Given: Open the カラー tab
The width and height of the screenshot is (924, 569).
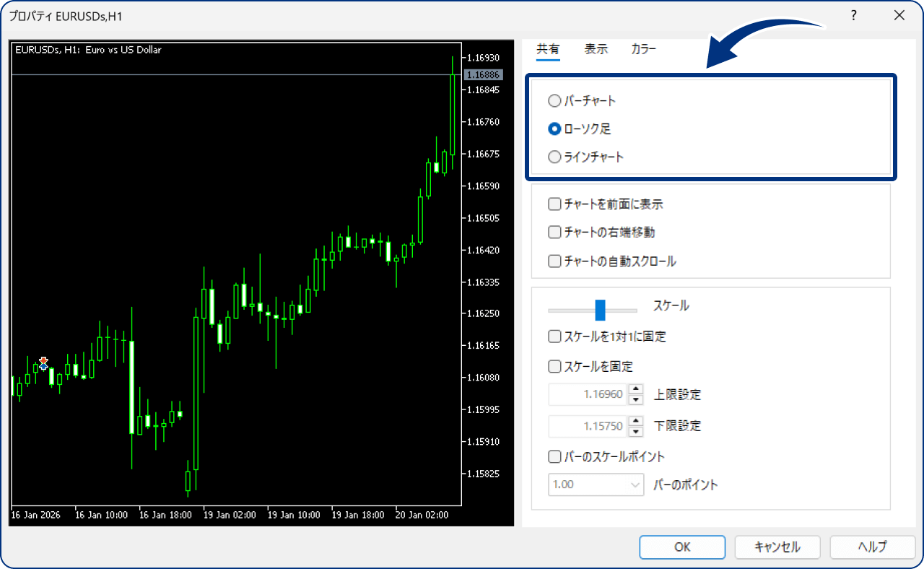Looking at the screenshot, I should click(644, 50).
